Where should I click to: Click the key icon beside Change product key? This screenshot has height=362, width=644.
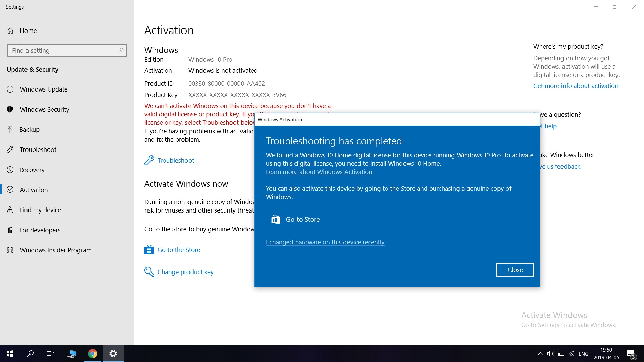pyautogui.click(x=149, y=271)
